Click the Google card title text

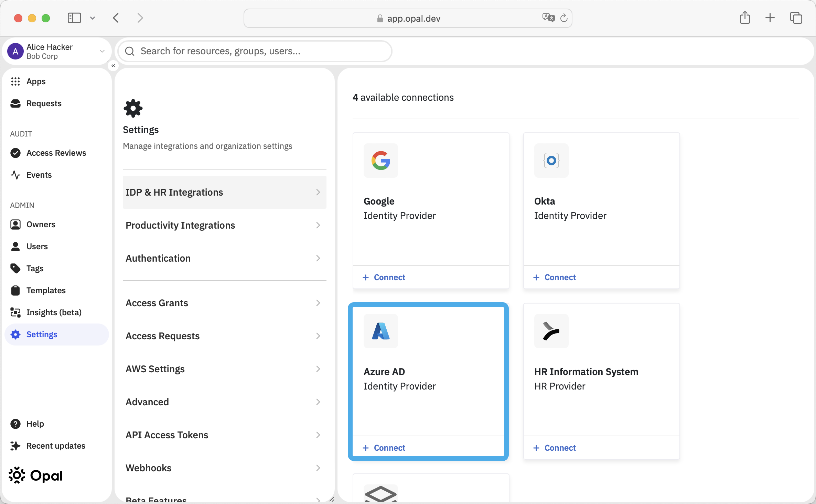[379, 201]
